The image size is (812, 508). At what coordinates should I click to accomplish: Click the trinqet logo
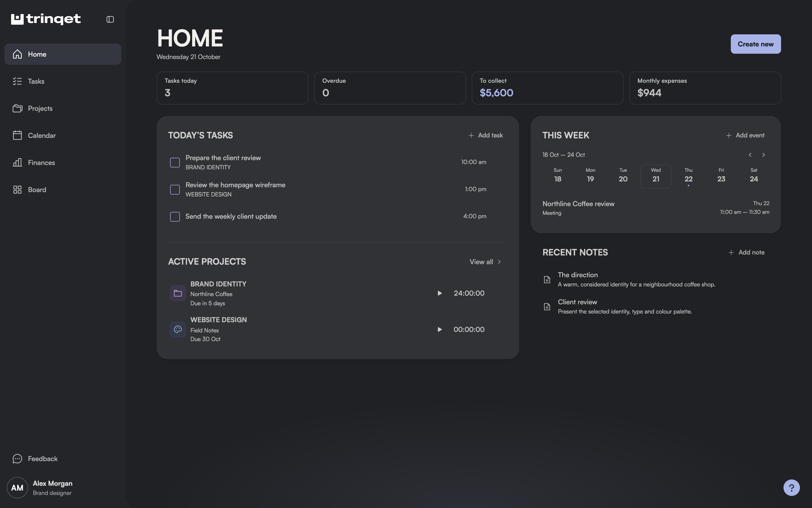pyautogui.click(x=46, y=19)
